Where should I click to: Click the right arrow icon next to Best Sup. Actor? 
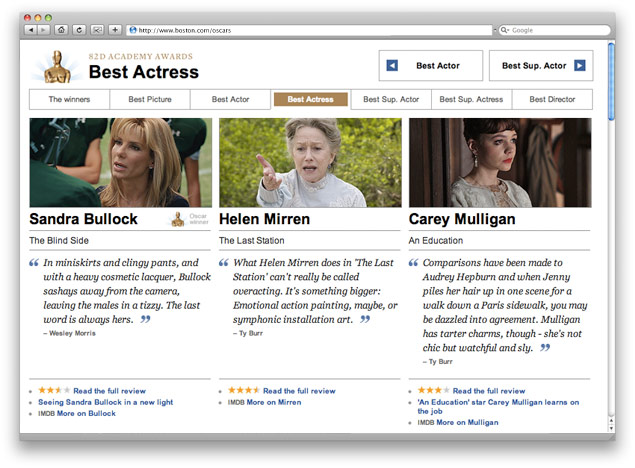(x=580, y=66)
